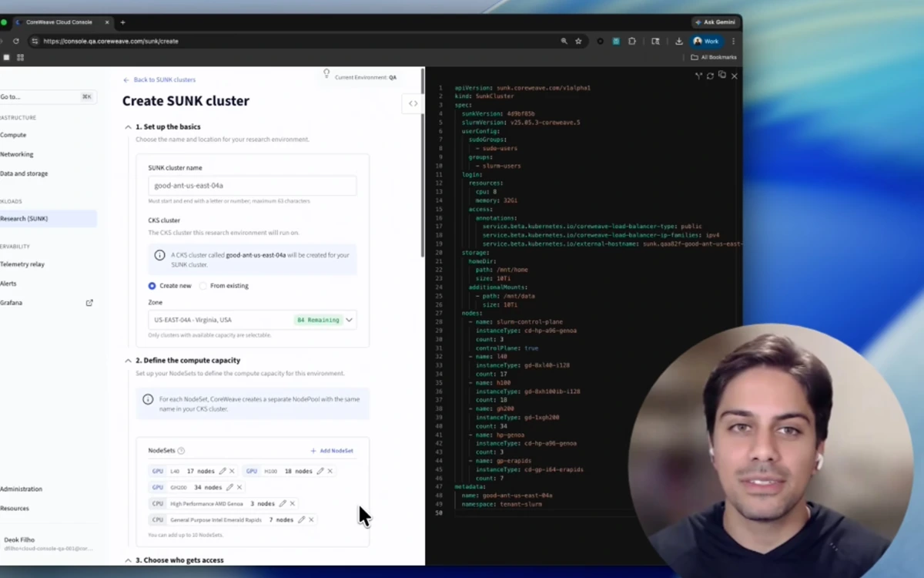The height and width of the screenshot is (578, 924).
Task: Open Chrome's three-dot menu
Action: 733,41
